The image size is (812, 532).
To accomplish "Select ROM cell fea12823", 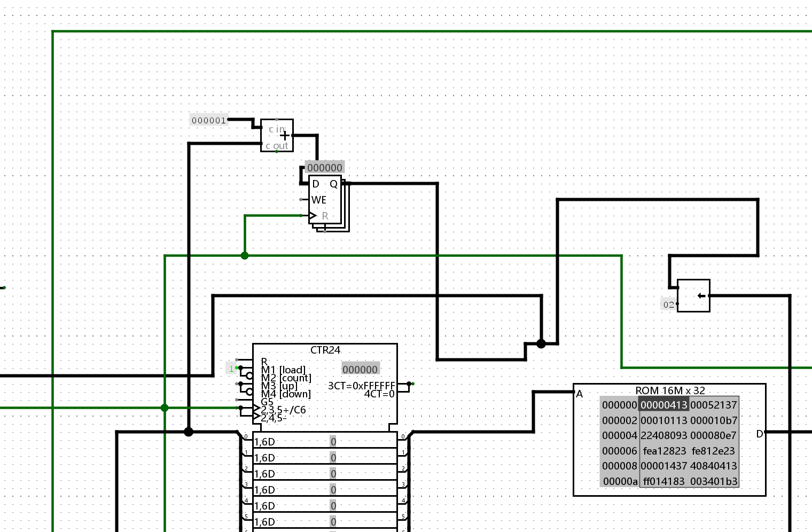I will 664,451.
